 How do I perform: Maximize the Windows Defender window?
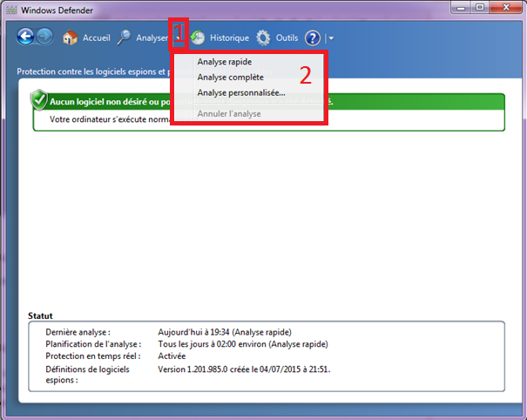tap(480, 7)
